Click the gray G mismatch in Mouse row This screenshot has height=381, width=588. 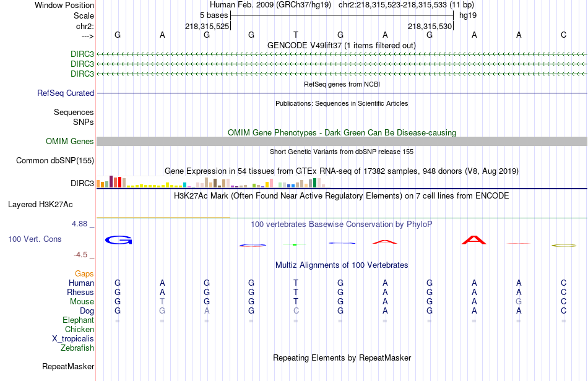pos(519,302)
